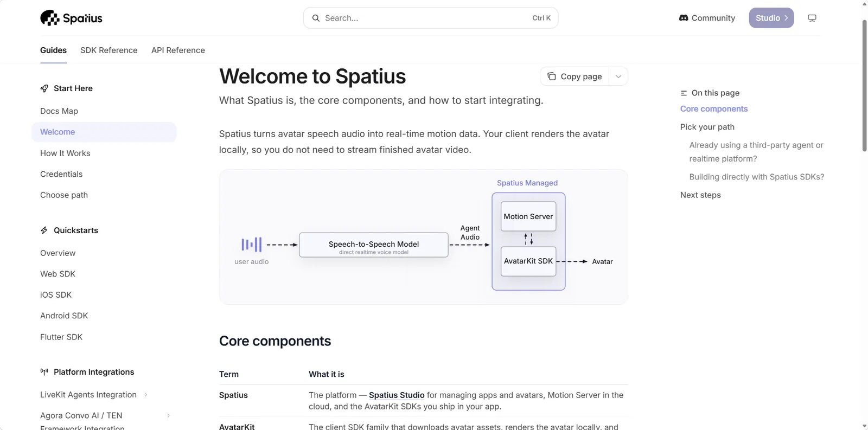The width and height of the screenshot is (868, 430).
Task: Open Docs Map in sidebar
Action: pos(59,111)
